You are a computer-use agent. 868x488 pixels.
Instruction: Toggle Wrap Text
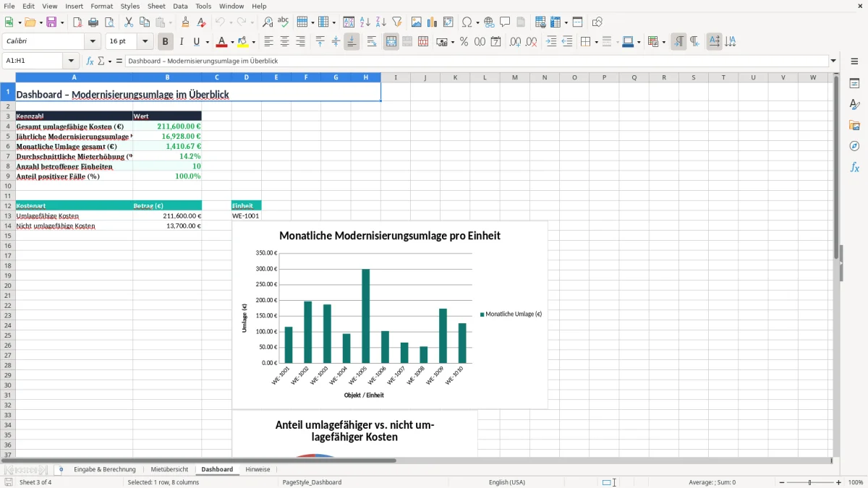(x=372, y=42)
